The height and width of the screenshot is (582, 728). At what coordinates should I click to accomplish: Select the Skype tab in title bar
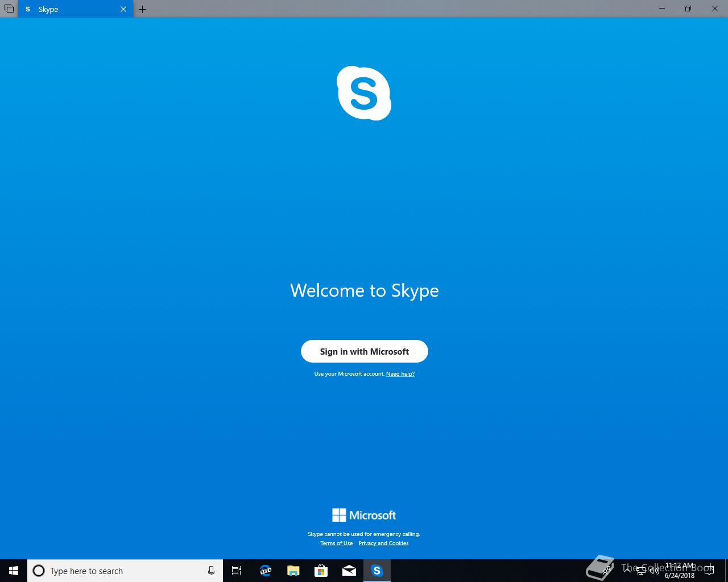tap(76, 9)
